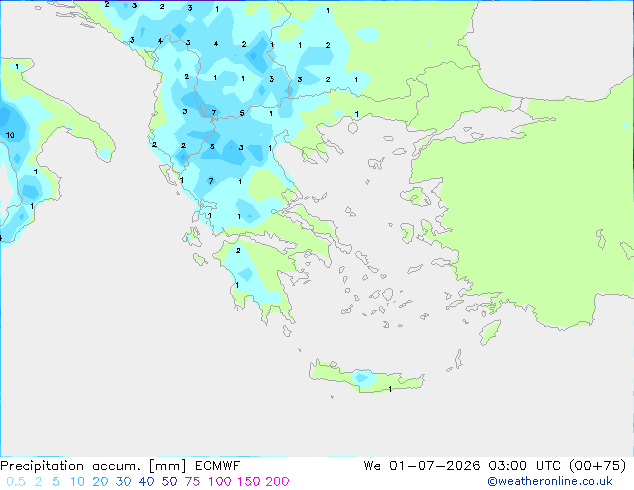Viewport: 634px width, 490px height.
Task: Click the 'Precipitation accum. [mm] ECMWF' title text
Action: pyautogui.click(x=120, y=466)
